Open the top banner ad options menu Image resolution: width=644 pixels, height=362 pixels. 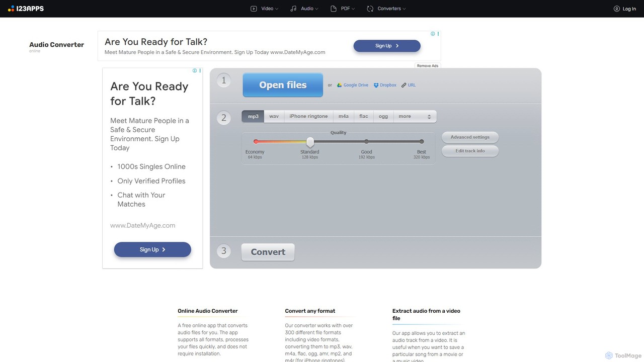(438, 34)
